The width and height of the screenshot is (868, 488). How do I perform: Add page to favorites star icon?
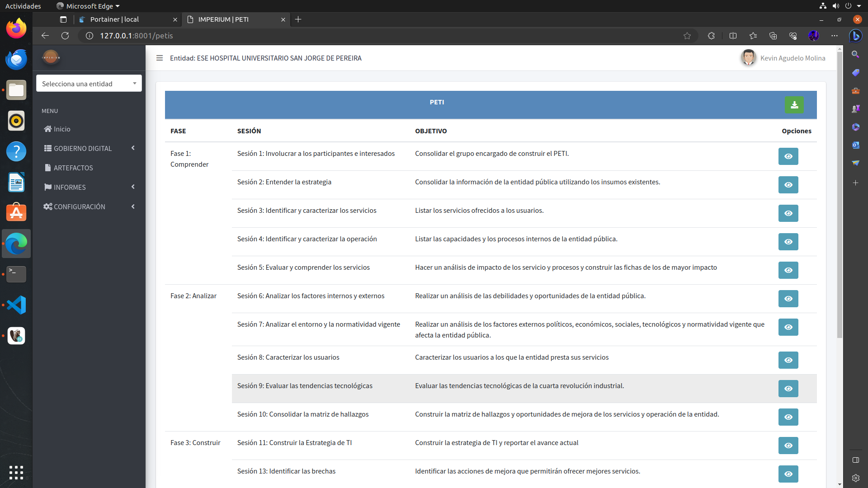[687, 36]
